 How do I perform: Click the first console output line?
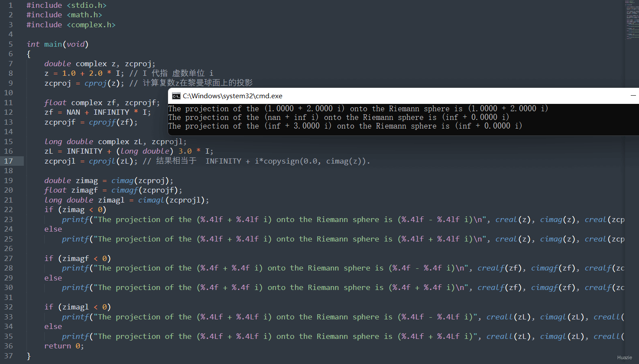pos(358,109)
